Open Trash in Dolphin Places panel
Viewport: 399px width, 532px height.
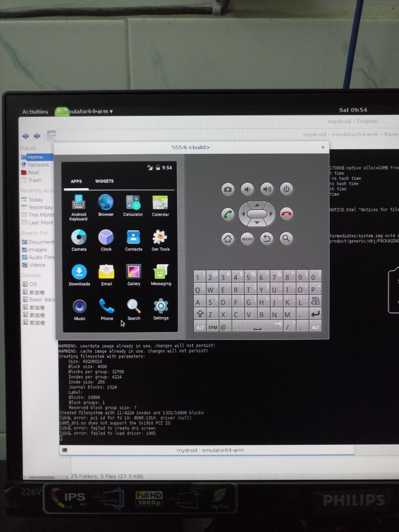pyautogui.click(x=32, y=180)
